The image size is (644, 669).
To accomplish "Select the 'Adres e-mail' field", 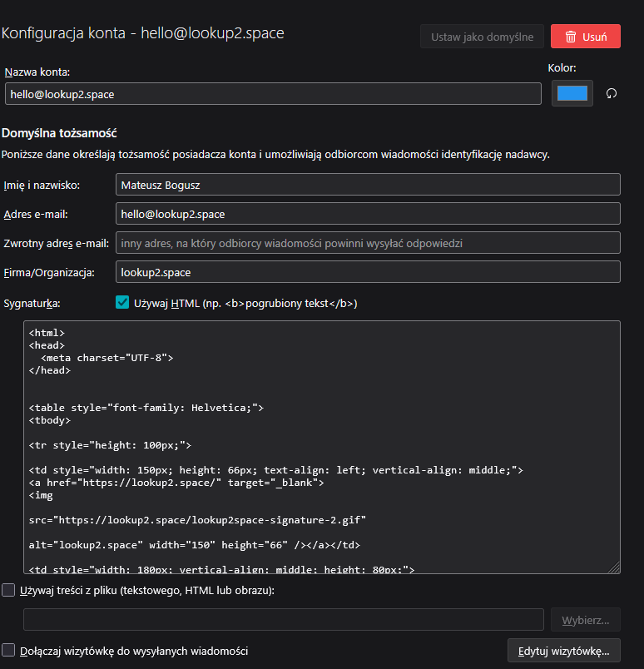I will (x=366, y=213).
